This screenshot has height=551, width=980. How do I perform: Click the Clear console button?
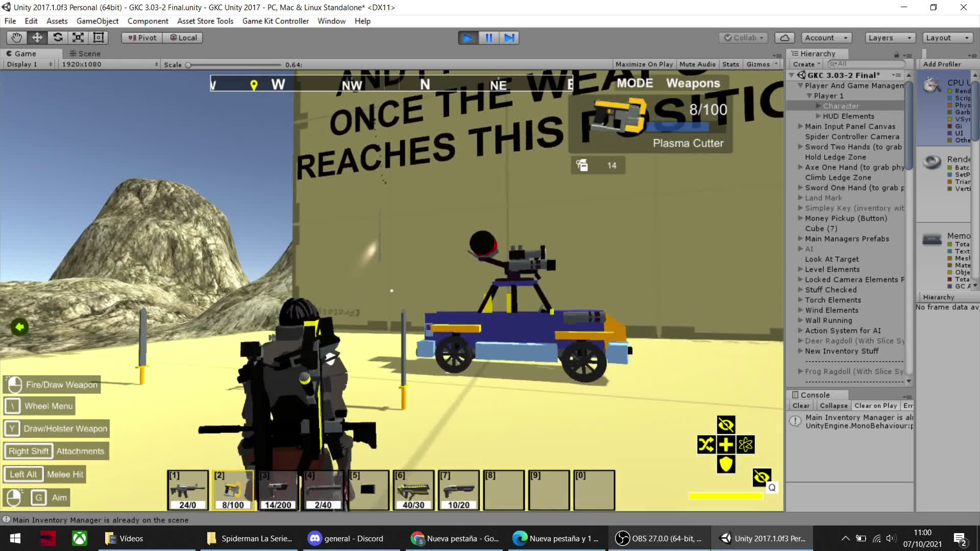[x=800, y=406]
